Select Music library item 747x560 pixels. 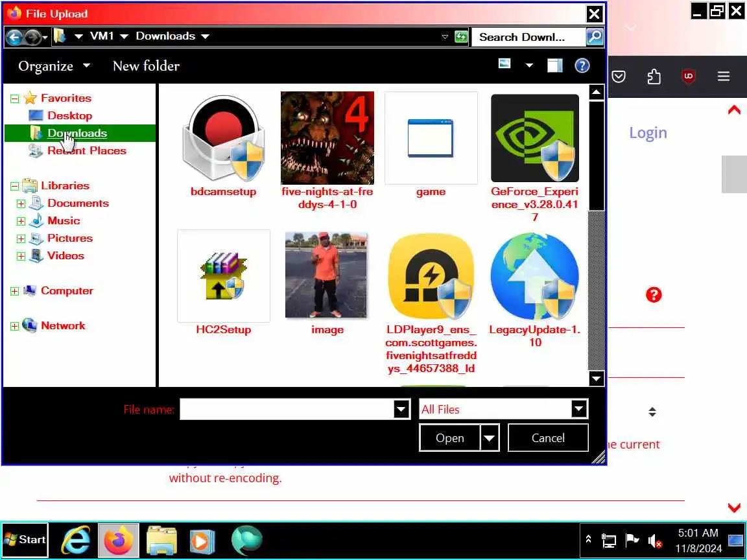pyautogui.click(x=64, y=220)
